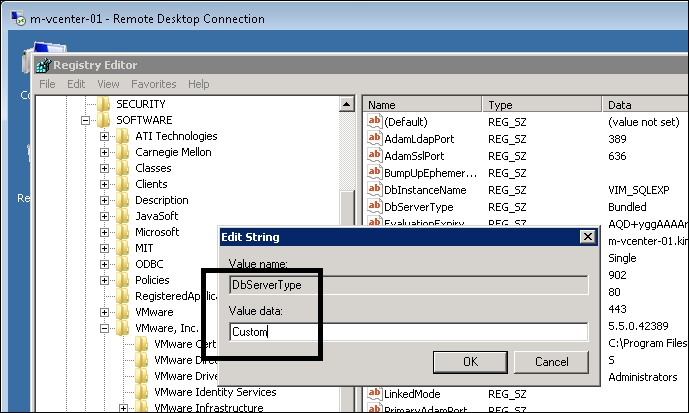The width and height of the screenshot is (689, 413).
Task: Select the SECURITY folder icon
Action: pyautogui.click(x=104, y=104)
